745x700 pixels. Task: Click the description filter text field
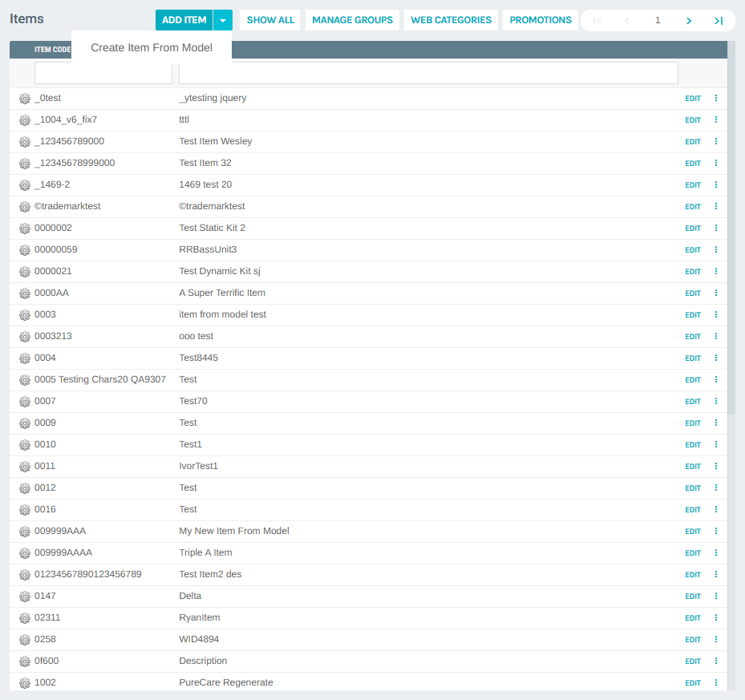(428, 74)
